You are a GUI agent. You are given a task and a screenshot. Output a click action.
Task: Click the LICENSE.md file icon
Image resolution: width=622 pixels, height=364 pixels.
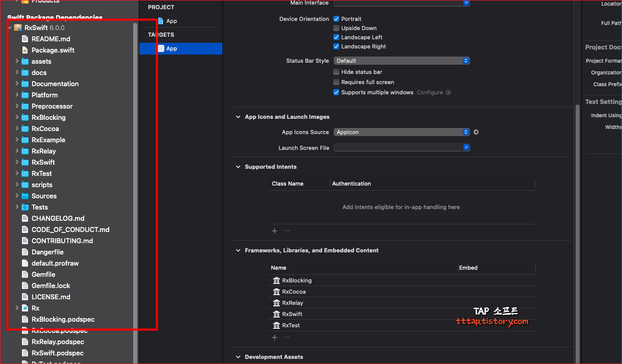pyautogui.click(x=25, y=297)
